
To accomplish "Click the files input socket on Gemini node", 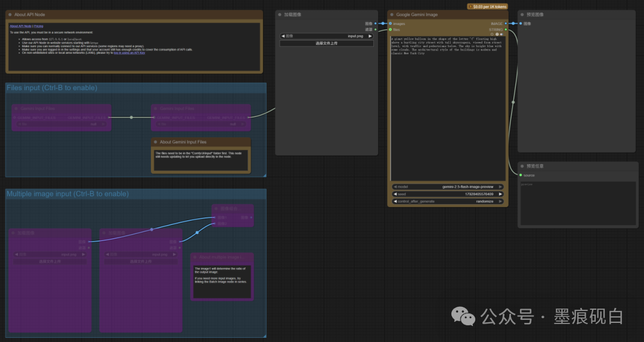I will pyautogui.click(x=390, y=30).
